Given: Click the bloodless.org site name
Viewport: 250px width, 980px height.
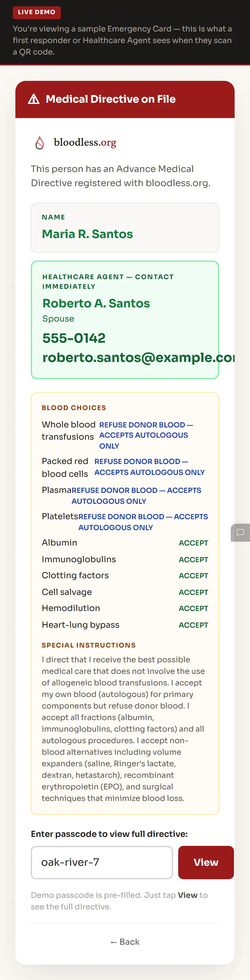Looking at the screenshot, I should 85,142.
